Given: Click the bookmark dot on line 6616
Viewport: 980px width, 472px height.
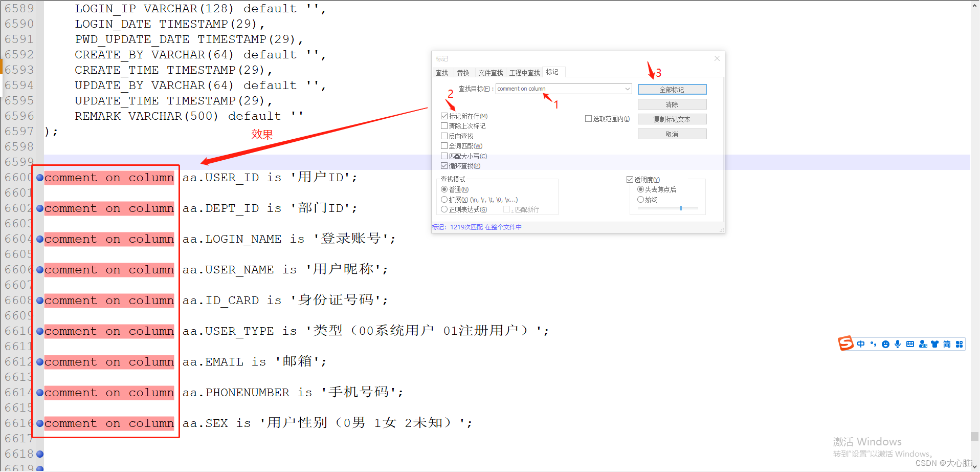Looking at the screenshot, I should click(x=40, y=423).
